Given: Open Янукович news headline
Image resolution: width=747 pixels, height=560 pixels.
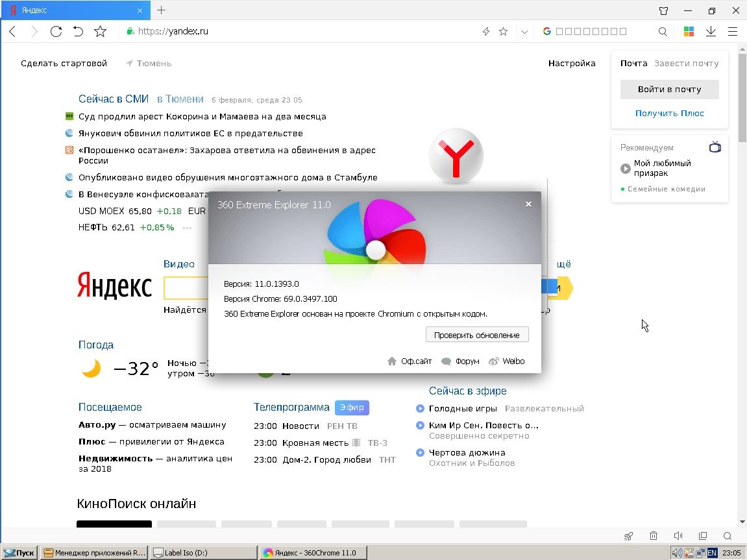Looking at the screenshot, I should pos(191,133).
